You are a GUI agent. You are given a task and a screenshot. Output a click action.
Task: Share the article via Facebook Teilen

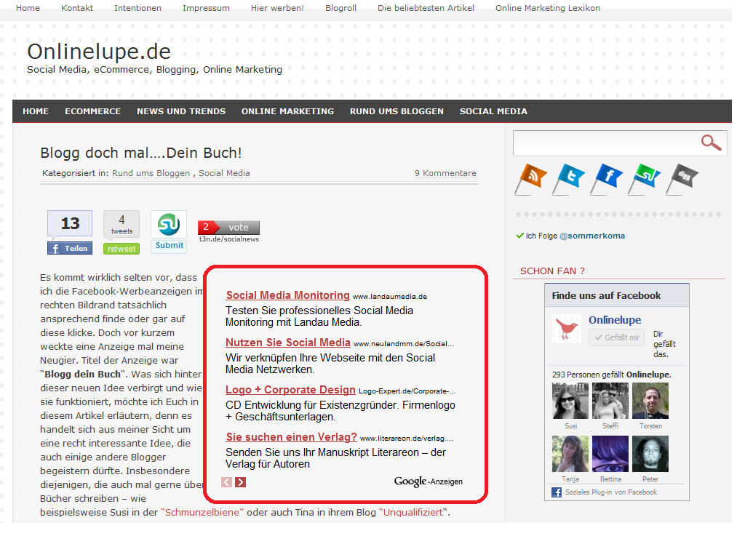(x=70, y=248)
